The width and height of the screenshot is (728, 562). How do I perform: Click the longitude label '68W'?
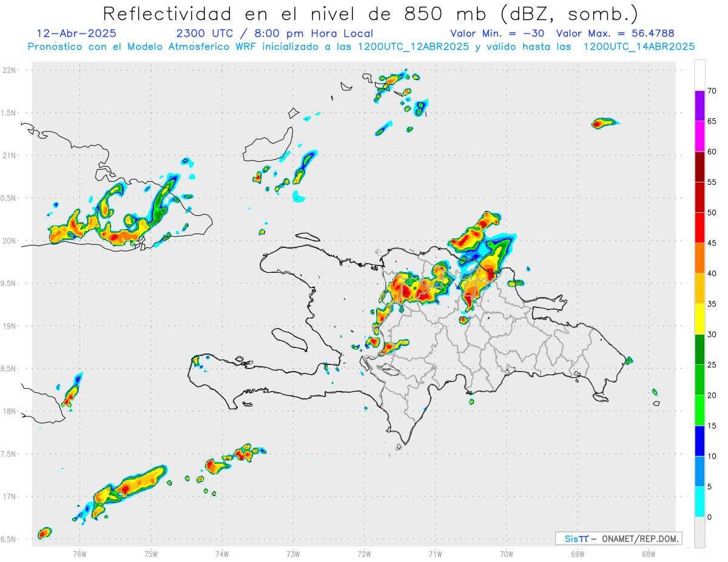point(649,554)
